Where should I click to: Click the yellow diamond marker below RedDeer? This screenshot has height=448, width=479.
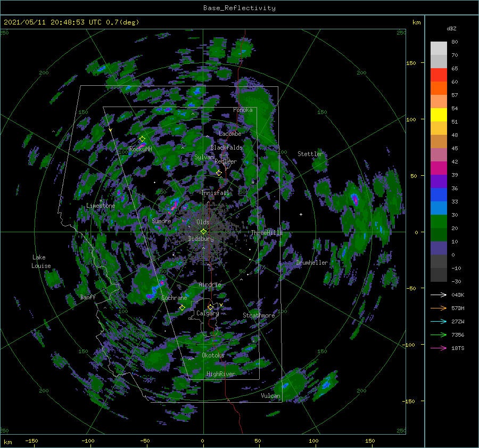pos(219,173)
